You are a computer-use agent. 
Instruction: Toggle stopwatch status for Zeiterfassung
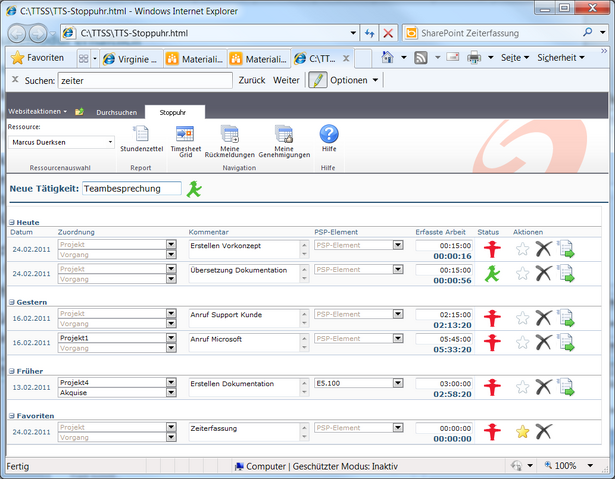pyautogui.click(x=492, y=432)
